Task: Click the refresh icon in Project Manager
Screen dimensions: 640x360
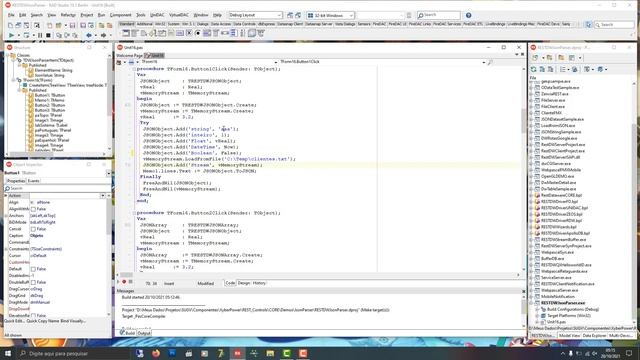Action: click(533, 69)
